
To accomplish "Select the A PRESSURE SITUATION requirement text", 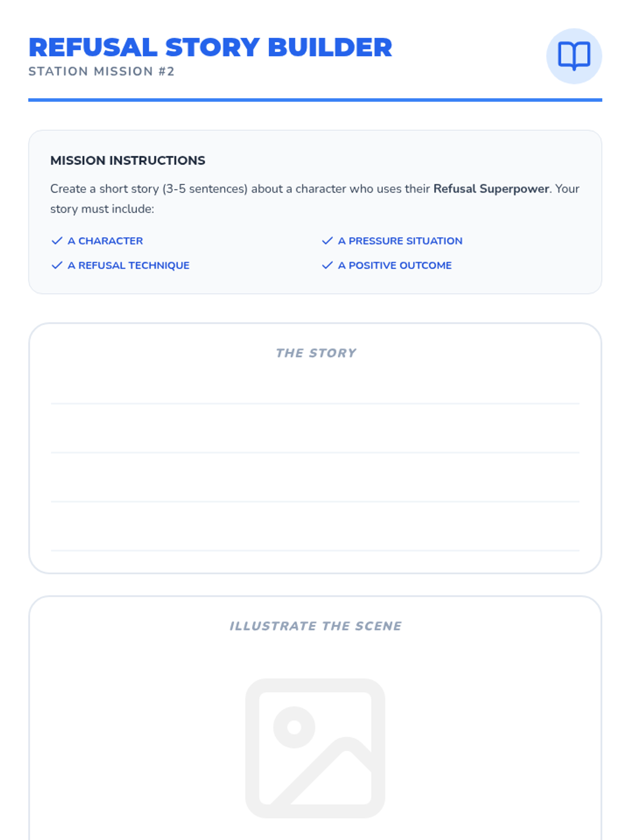I will [x=400, y=240].
